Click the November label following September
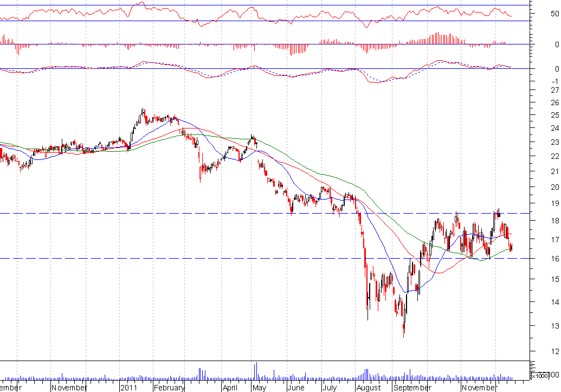This screenshot has width=561, height=392. (480, 388)
